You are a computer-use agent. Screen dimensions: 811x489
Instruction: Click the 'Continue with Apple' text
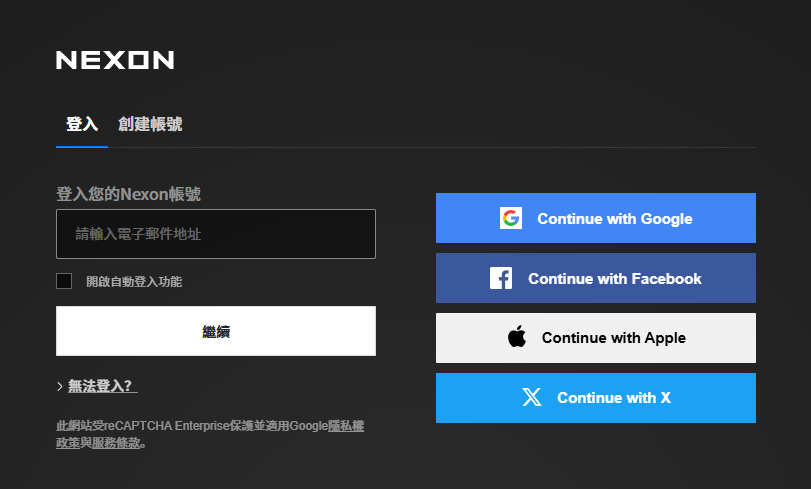pyautogui.click(x=614, y=338)
